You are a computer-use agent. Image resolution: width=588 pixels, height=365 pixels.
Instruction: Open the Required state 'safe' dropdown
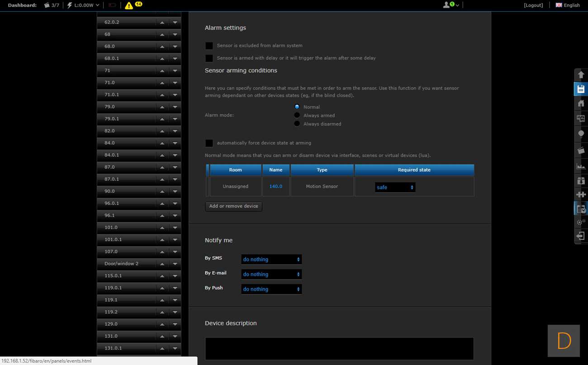[x=395, y=187]
